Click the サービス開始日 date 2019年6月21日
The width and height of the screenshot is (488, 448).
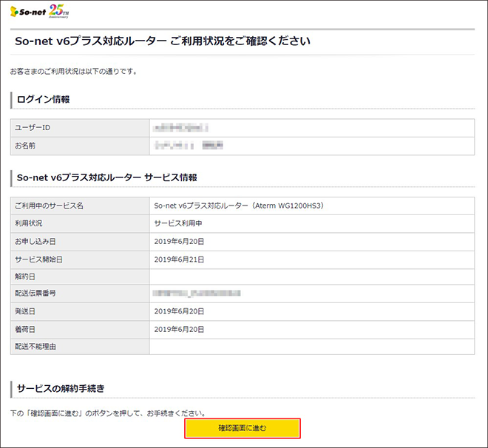179,259
